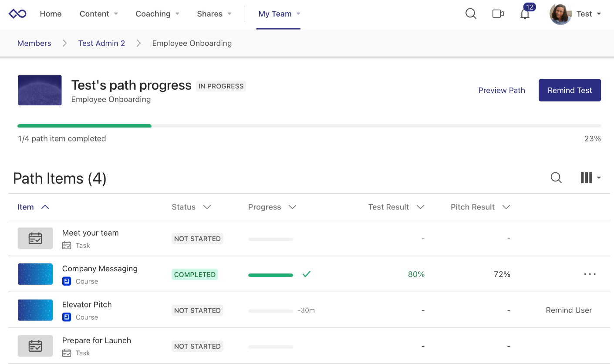Click the Remind Test button
The image size is (614, 364).
click(570, 90)
